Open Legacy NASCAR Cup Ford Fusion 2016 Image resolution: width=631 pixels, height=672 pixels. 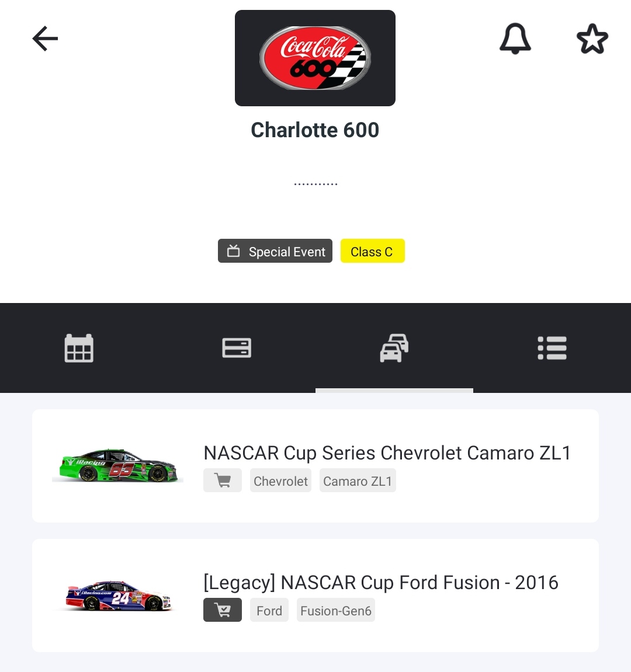point(380,583)
